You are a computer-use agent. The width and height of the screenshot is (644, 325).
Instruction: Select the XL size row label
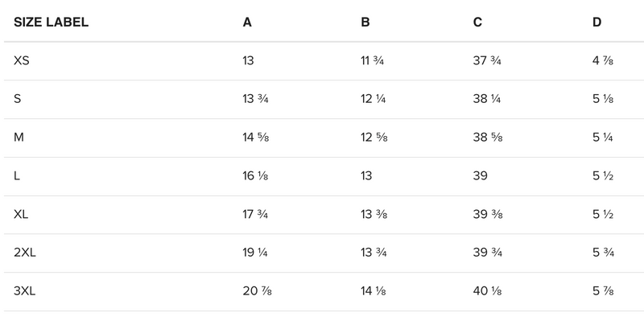[x=22, y=215]
